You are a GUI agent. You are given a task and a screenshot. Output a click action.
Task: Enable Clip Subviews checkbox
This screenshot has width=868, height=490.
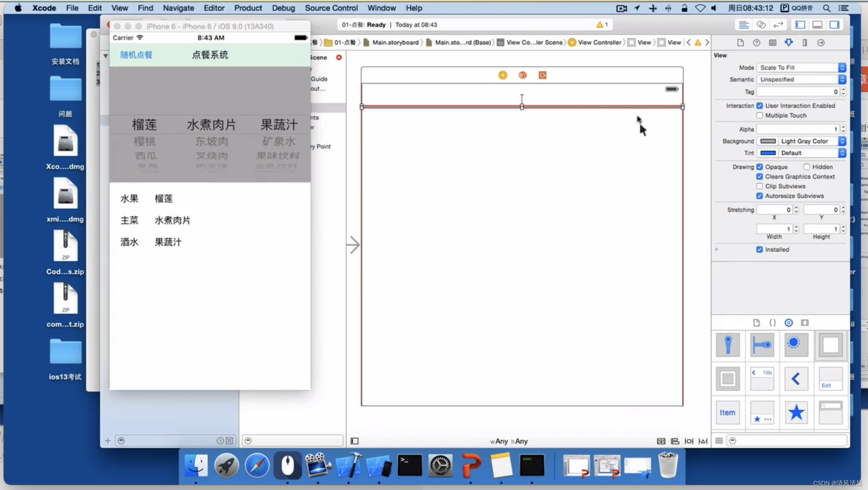click(759, 186)
